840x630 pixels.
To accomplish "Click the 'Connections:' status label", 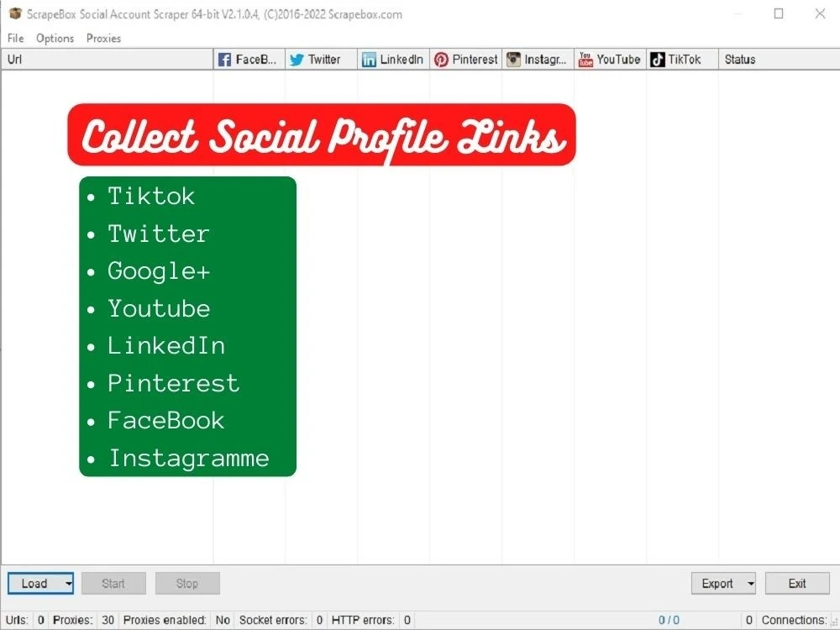I will point(795,620).
